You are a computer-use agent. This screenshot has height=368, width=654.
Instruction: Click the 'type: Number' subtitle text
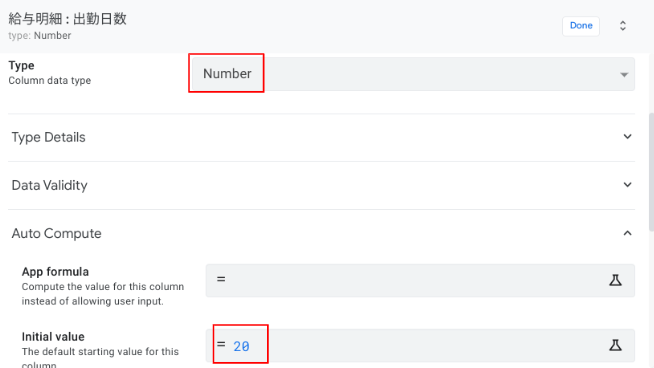click(40, 35)
